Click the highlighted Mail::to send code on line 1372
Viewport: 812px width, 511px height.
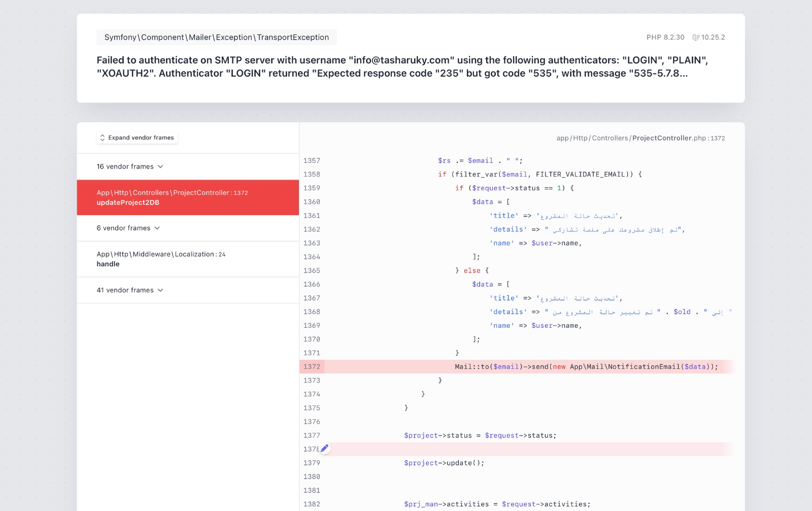[586, 367]
